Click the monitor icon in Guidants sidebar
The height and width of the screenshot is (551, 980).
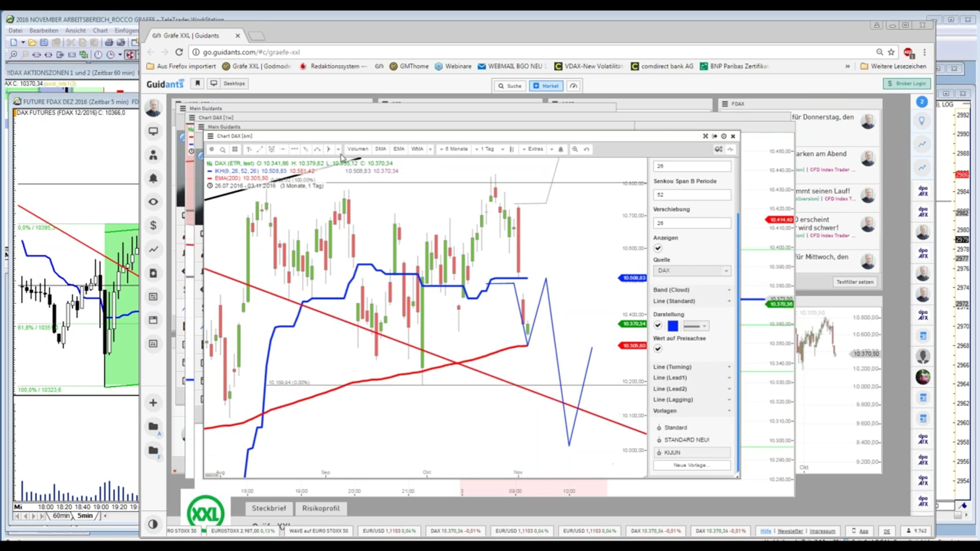pos(153,131)
